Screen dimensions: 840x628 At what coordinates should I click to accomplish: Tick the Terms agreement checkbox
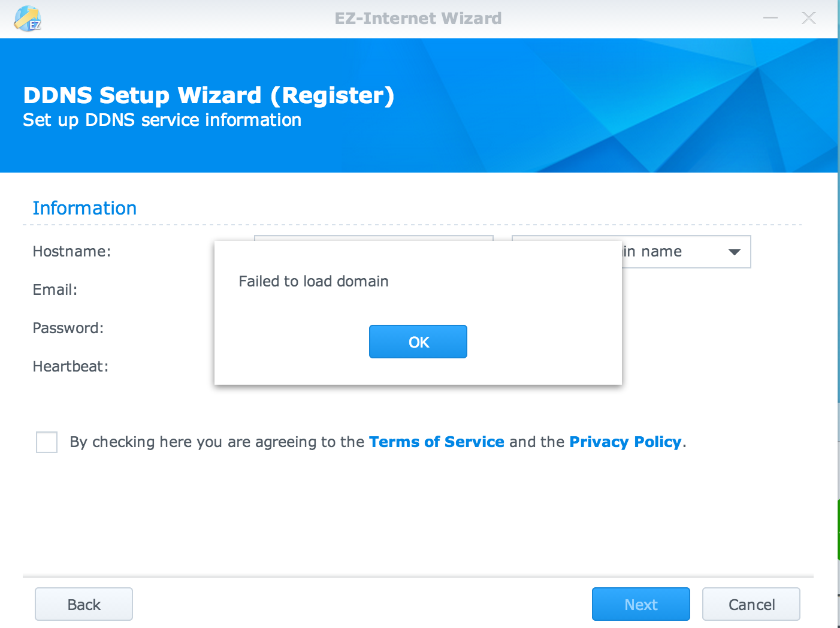coord(47,442)
